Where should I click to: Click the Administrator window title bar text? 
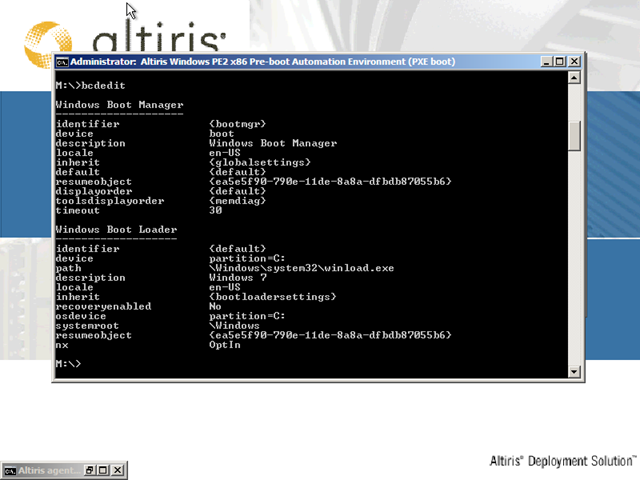[x=262, y=62]
